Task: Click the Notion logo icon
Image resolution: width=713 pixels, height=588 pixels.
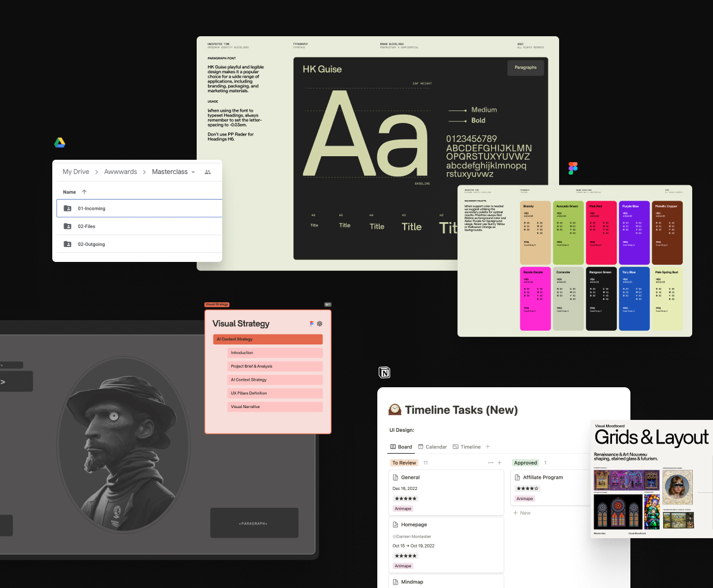Action: pyautogui.click(x=384, y=372)
